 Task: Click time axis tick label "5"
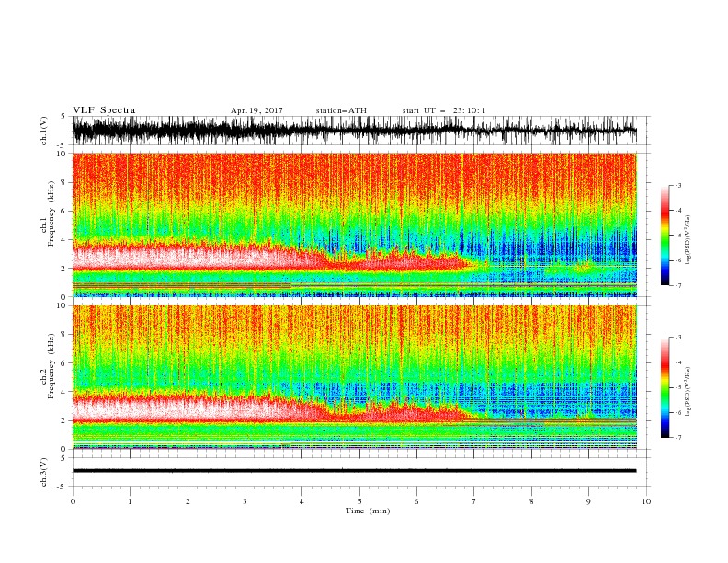(359, 501)
